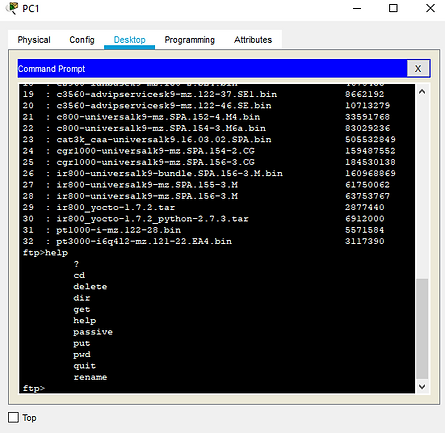Click the PC1 window icon

[x=13, y=8]
